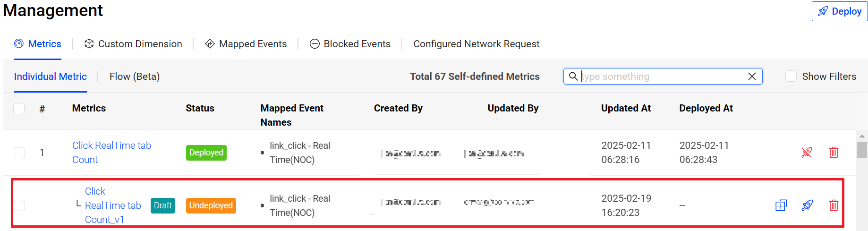Select the Click RealTime tab Count_v1 row checkbox
The height and width of the screenshot is (231, 868).
point(19,205)
